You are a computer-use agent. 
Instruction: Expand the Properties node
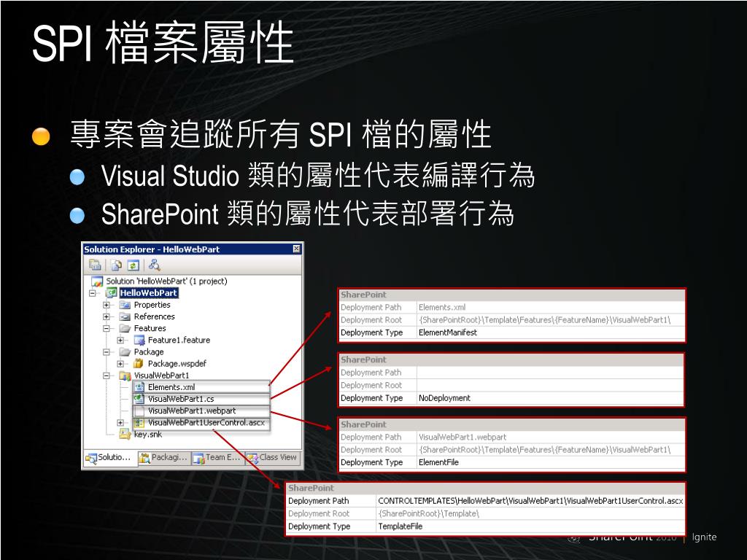pos(107,305)
